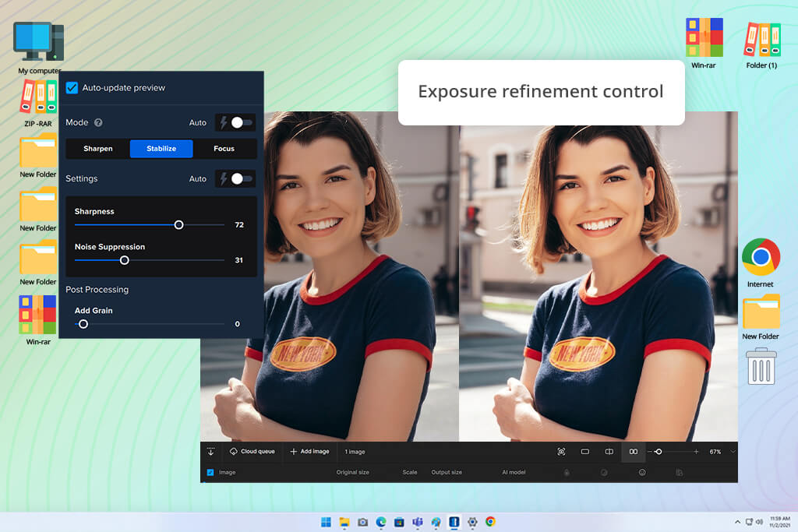Open the My computer desktop icon
The image size is (798, 532).
pos(39,48)
